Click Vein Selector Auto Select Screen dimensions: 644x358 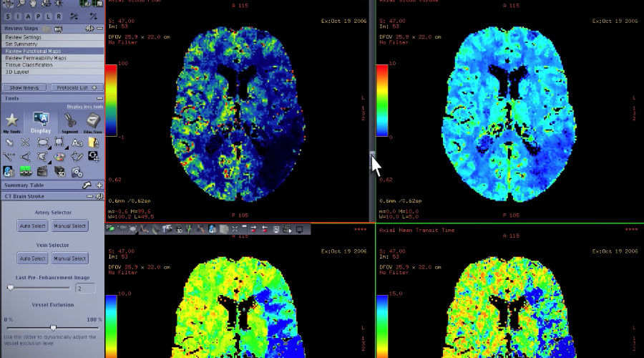pos(32,258)
